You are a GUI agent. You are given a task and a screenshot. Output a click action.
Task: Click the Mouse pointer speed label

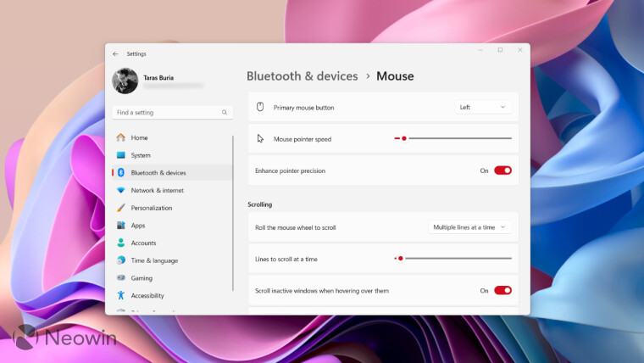pos(303,139)
